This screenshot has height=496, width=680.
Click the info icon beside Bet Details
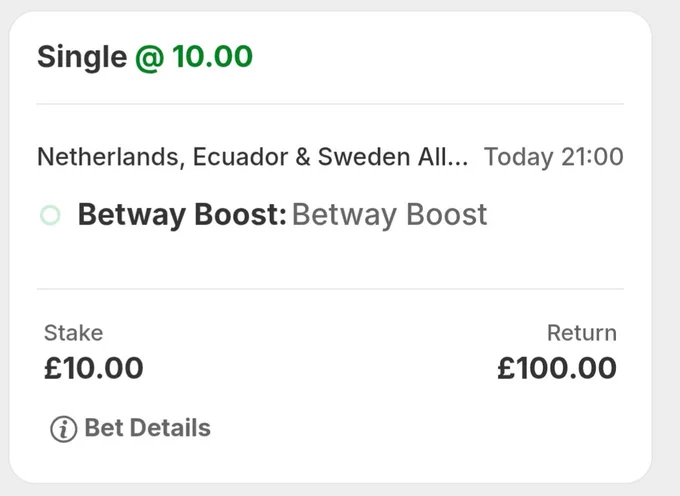pyautogui.click(x=64, y=429)
